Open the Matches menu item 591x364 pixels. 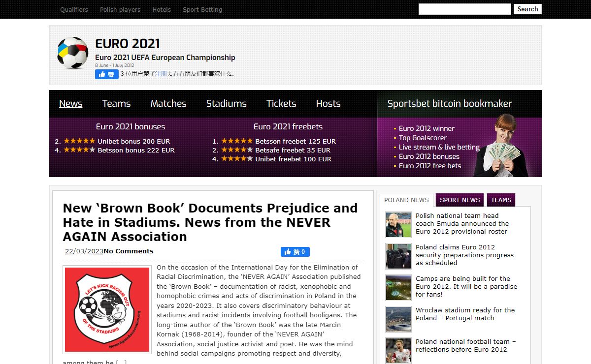pos(168,103)
